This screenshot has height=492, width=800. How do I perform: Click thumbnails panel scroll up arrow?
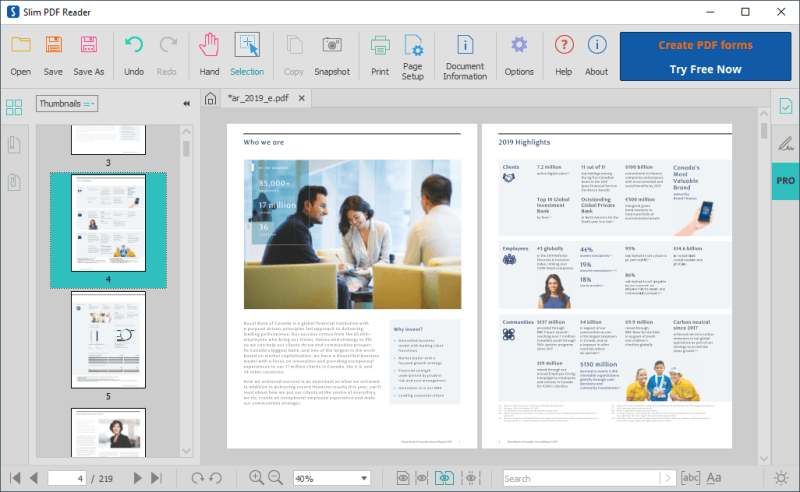(x=186, y=132)
